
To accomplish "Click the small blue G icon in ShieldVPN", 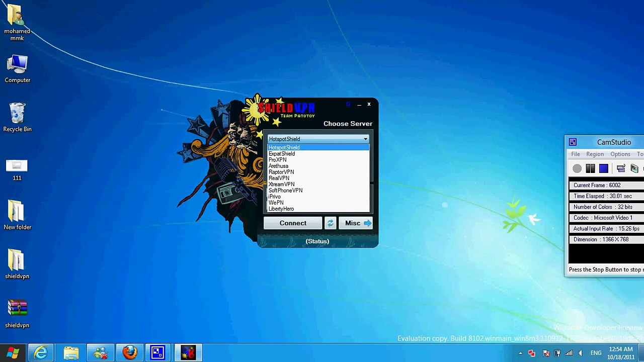I will tap(348, 104).
